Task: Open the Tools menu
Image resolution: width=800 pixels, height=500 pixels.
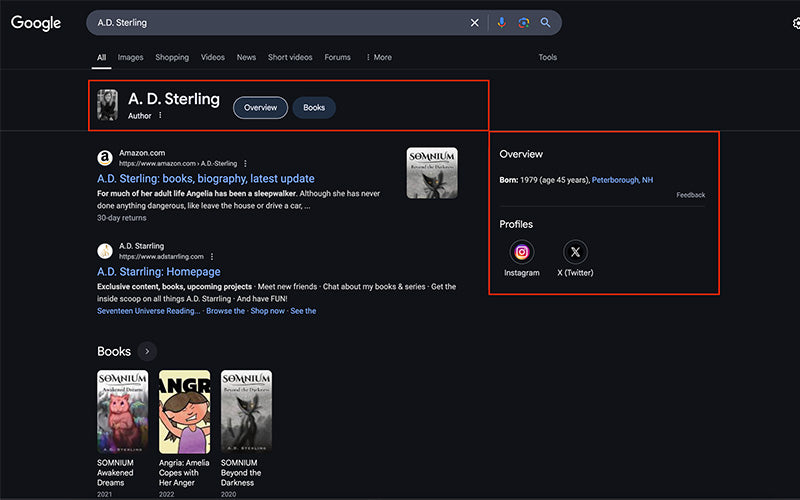Action: pos(547,57)
